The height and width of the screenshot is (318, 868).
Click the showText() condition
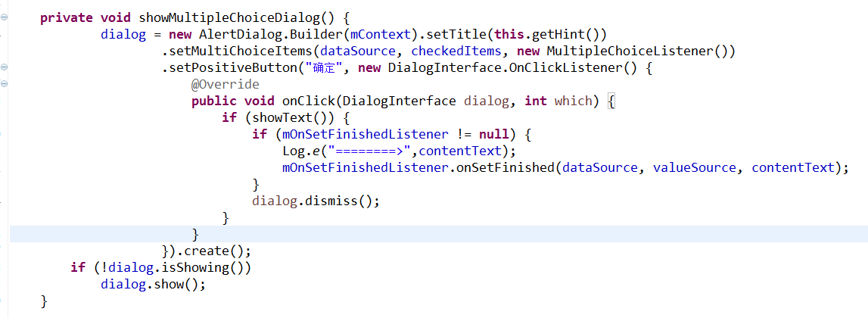coord(291,118)
